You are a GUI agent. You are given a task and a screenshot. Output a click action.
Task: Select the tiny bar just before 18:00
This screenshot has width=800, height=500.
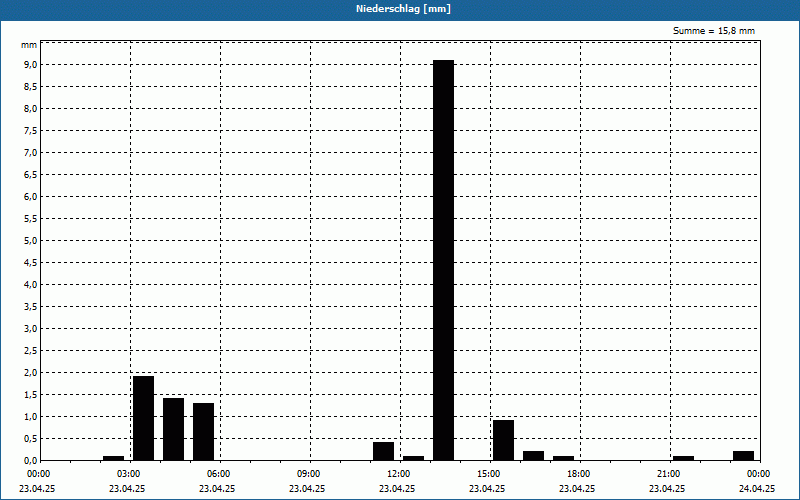(563, 458)
